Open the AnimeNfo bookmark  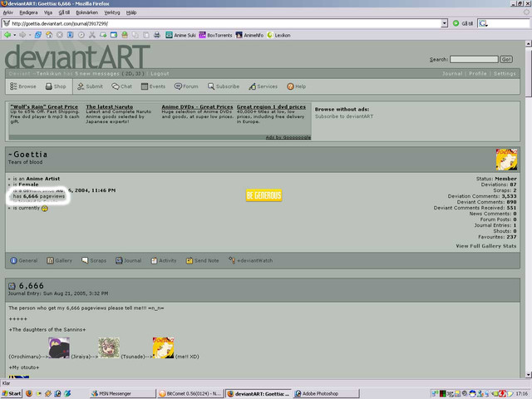(x=249, y=35)
